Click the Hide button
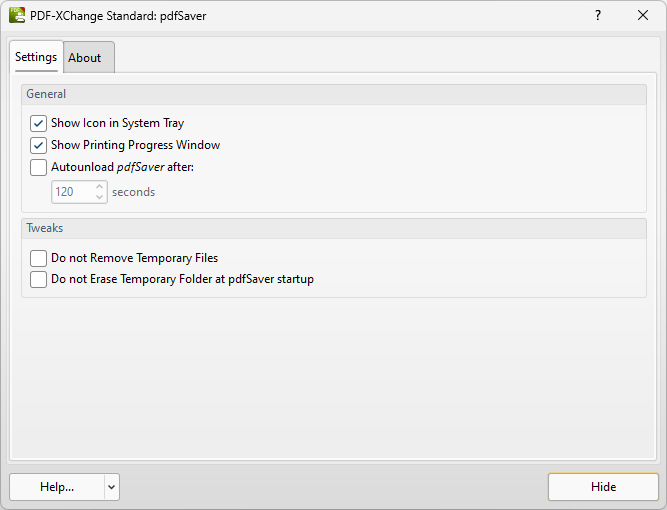The width and height of the screenshot is (667, 510). click(x=603, y=487)
